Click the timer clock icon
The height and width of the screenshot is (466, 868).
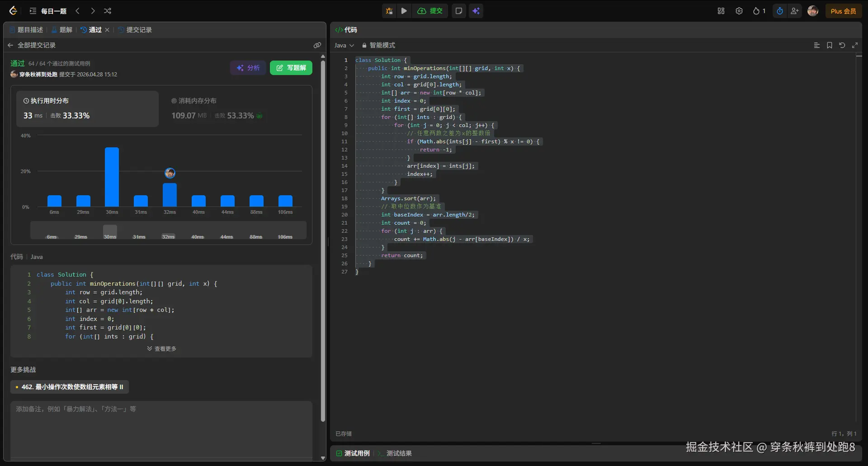780,11
